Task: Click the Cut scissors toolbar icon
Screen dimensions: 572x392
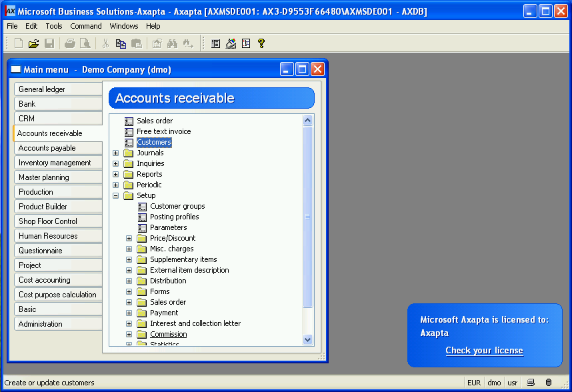Action: 105,43
